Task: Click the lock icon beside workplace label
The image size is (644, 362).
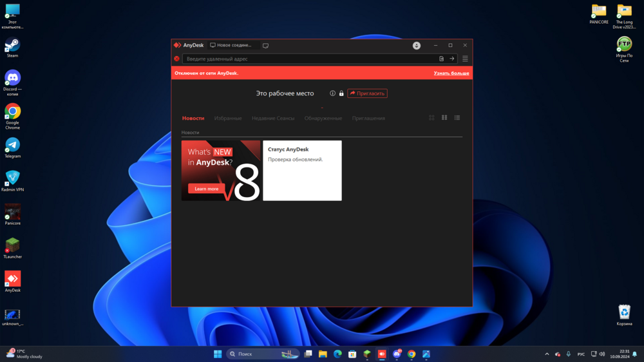Action: (341, 93)
